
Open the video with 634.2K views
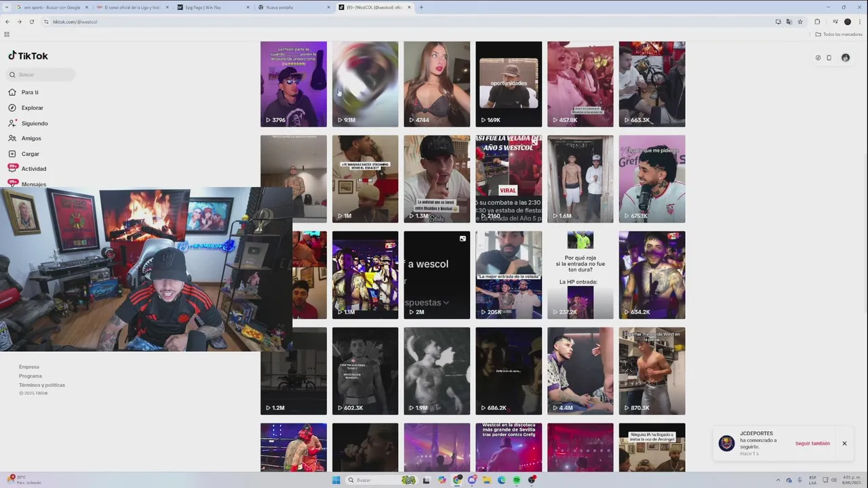[652, 275]
